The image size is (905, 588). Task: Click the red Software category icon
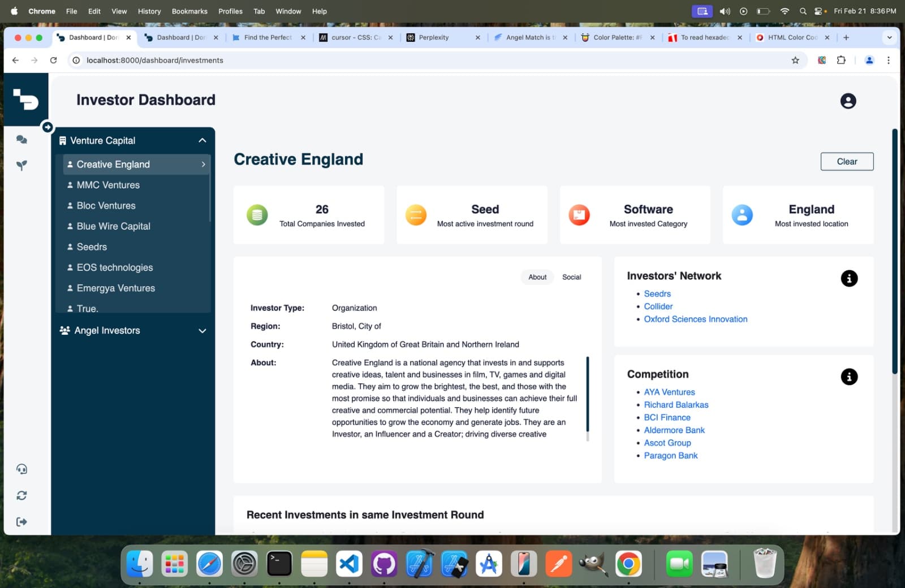click(579, 215)
